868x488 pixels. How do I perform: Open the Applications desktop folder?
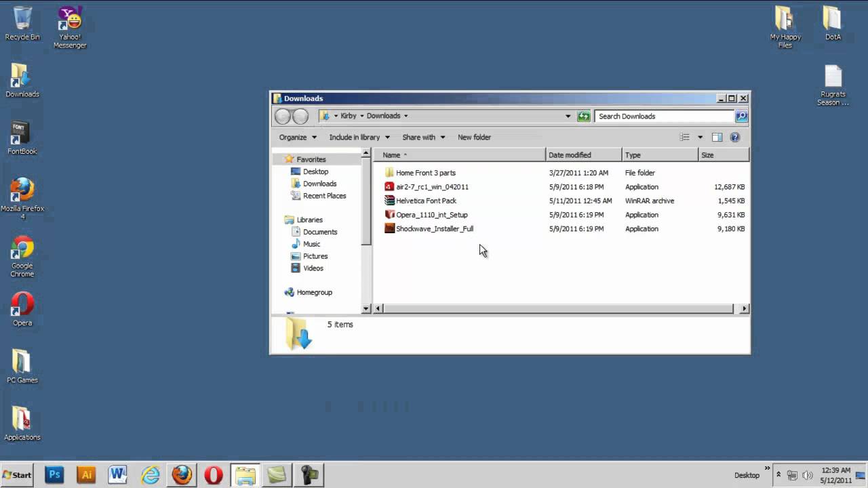click(22, 424)
